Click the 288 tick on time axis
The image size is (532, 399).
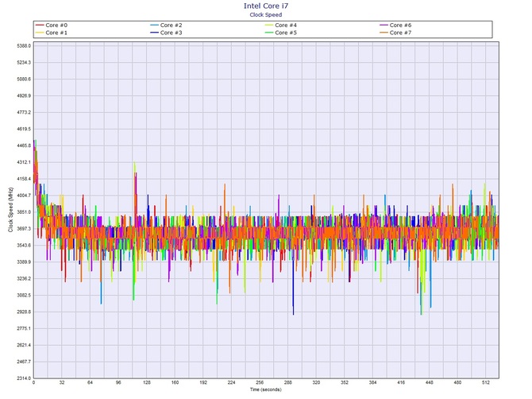click(288, 382)
